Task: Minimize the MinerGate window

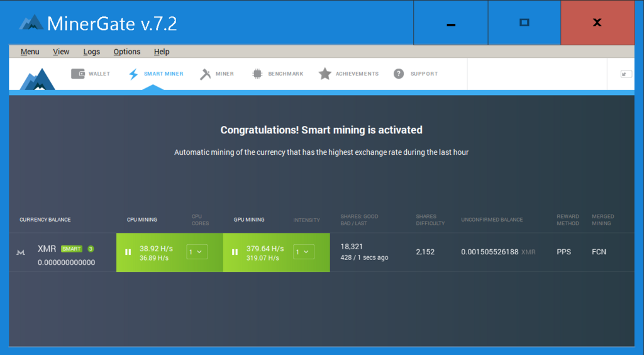Action: [x=450, y=23]
